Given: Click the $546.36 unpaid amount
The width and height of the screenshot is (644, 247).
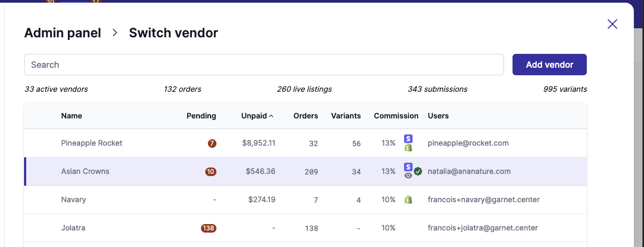Looking at the screenshot, I should [261, 171].
